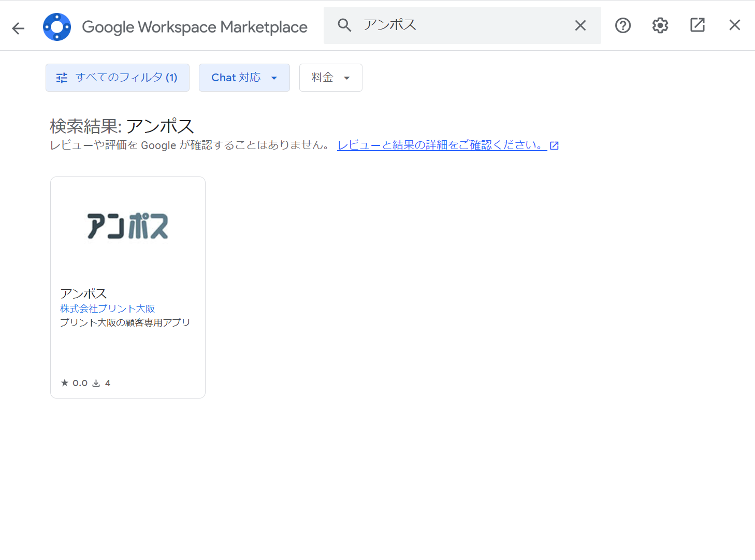Expand the 料金 dropdown
Screen dimensions: 755x560
331,78
